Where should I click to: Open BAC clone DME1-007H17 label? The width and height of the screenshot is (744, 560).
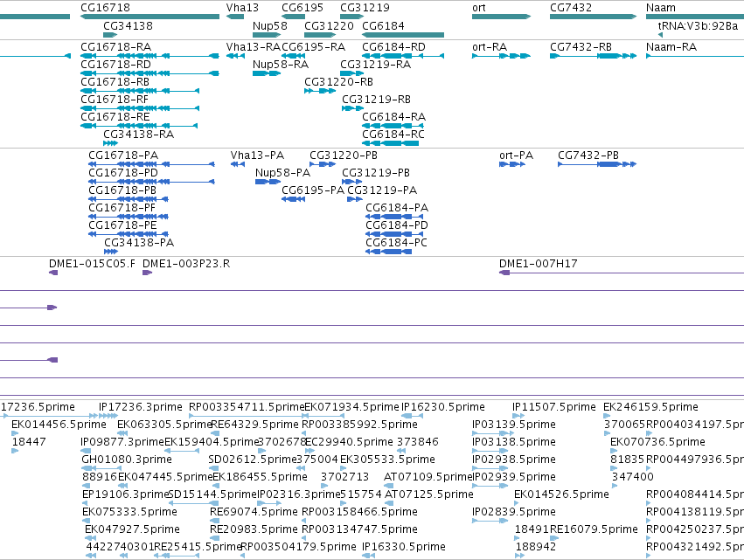(x=539, y=264)
